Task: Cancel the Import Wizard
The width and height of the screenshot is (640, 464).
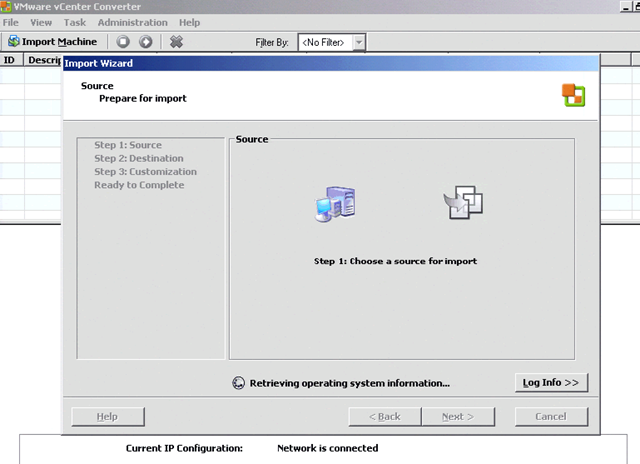Action: (x=551, y=417)
